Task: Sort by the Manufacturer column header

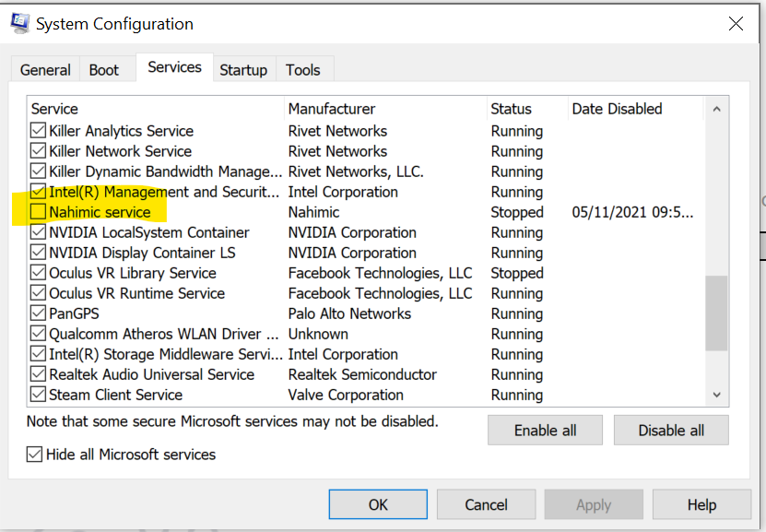Action: 385,109
